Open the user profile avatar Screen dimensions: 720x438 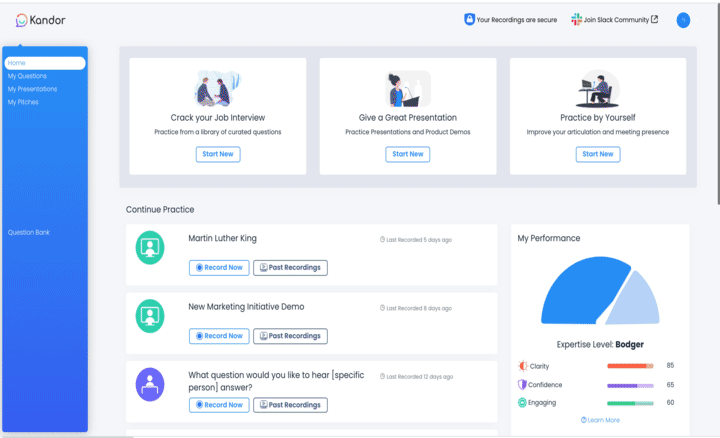tap(683, 20)
